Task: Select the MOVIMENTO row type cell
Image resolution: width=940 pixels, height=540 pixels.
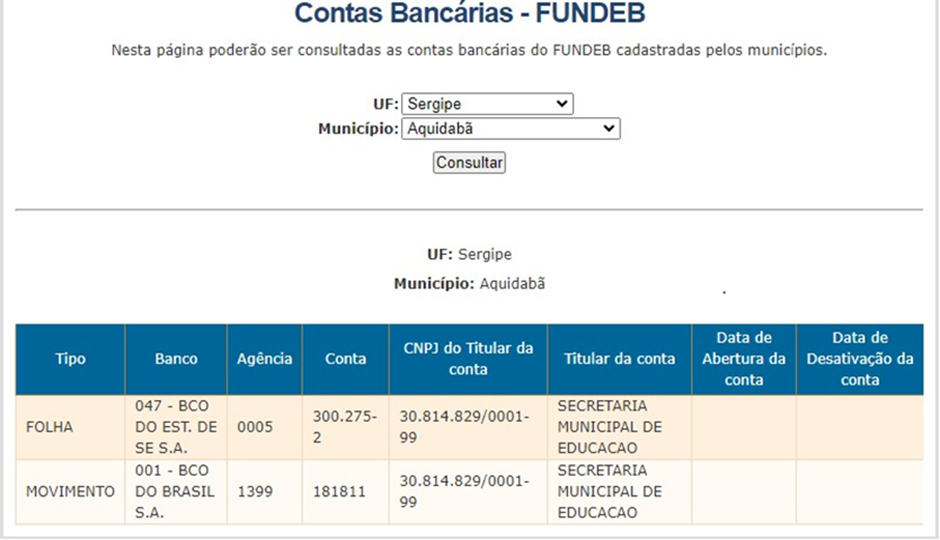Action: (x=70, y=492)
